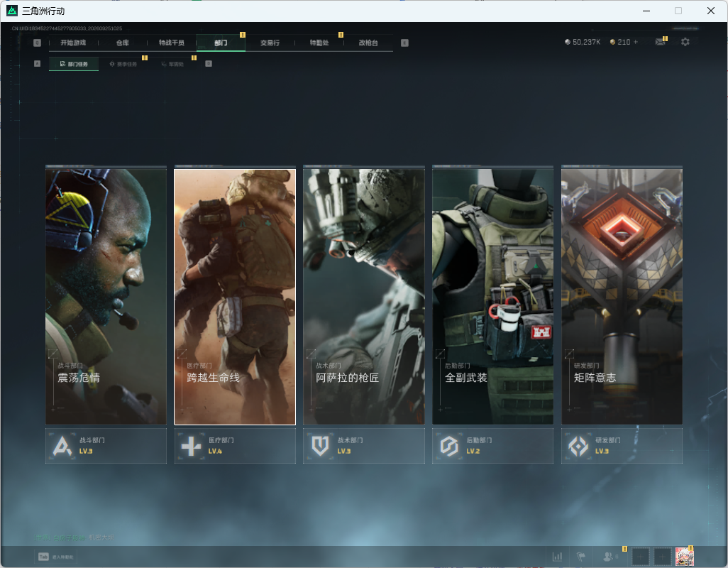Click the Q previous-tab key icon

[37, 43]
